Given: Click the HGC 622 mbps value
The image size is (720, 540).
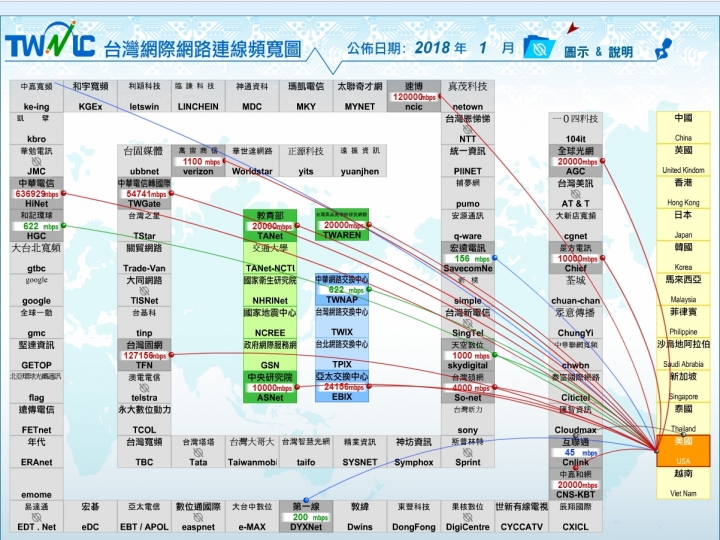Looking at the screenshot, I should click(39, 226).
